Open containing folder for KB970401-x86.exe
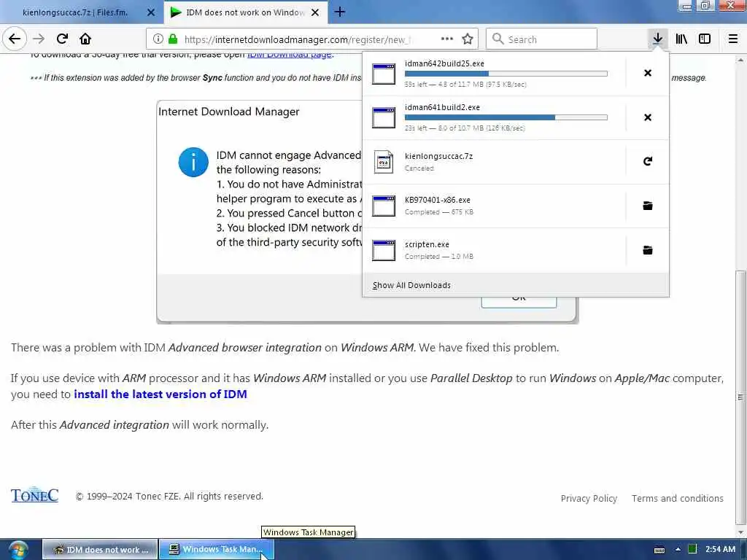This screenshot has width=747, height=560. tap(648, 206)
